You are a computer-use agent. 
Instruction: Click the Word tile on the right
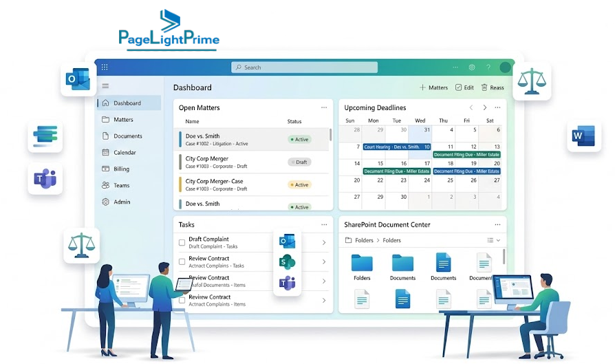point(583,136)
